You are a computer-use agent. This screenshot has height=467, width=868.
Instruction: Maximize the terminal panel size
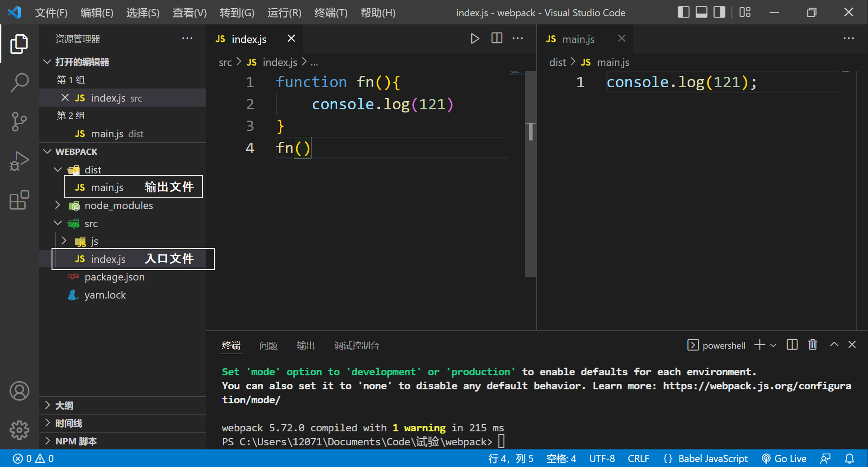click(x=834, y=345)
